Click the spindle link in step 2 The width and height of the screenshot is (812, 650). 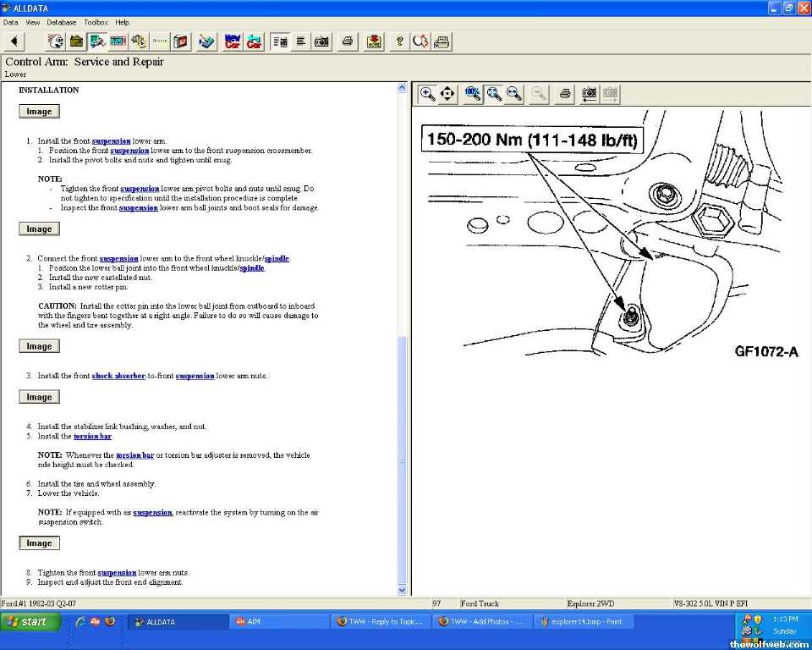point(276,258)
